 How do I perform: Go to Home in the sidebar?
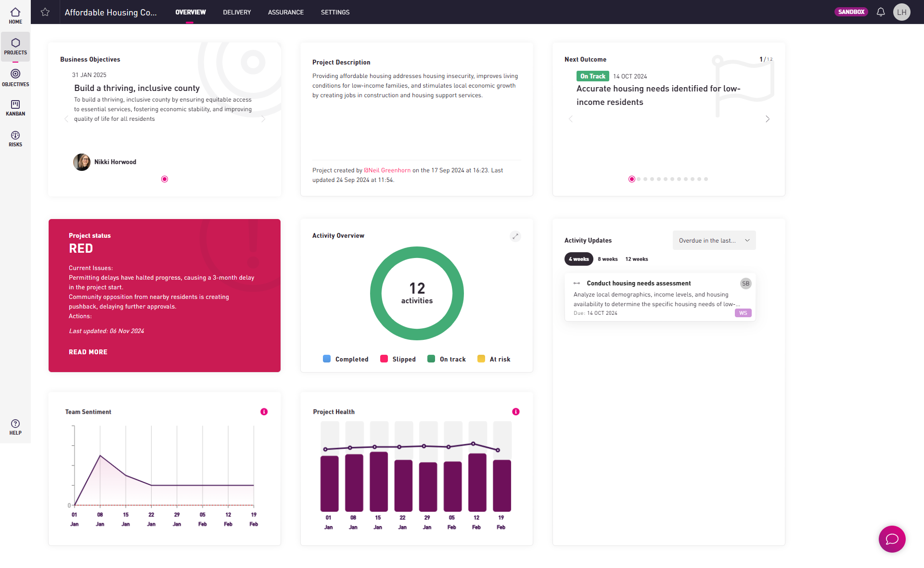pyautogui.click(x=15, y=15)
